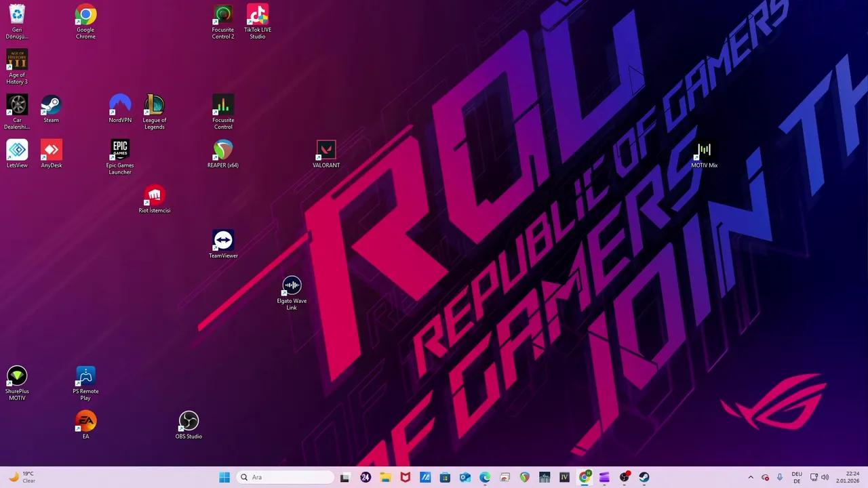Select Riot İstemcisi desktop icon
The height and width of the screenshot is (488, 868).
[x=155, y=199]
